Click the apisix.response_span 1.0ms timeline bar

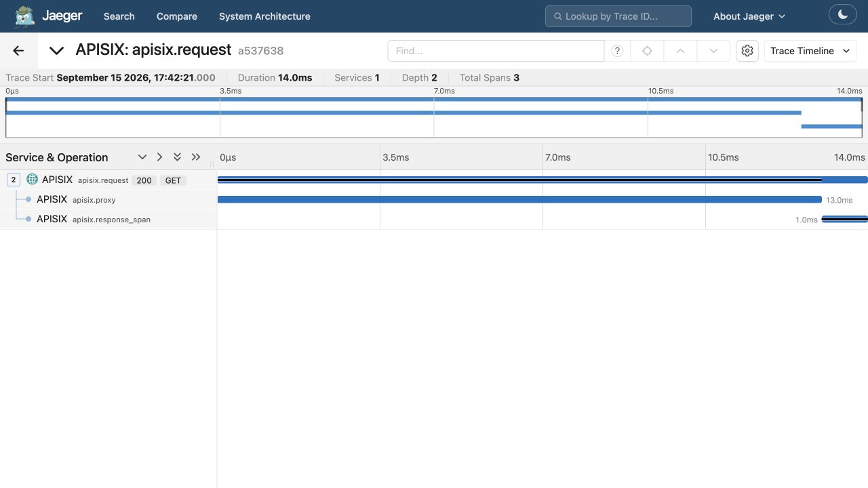point(845,219)
